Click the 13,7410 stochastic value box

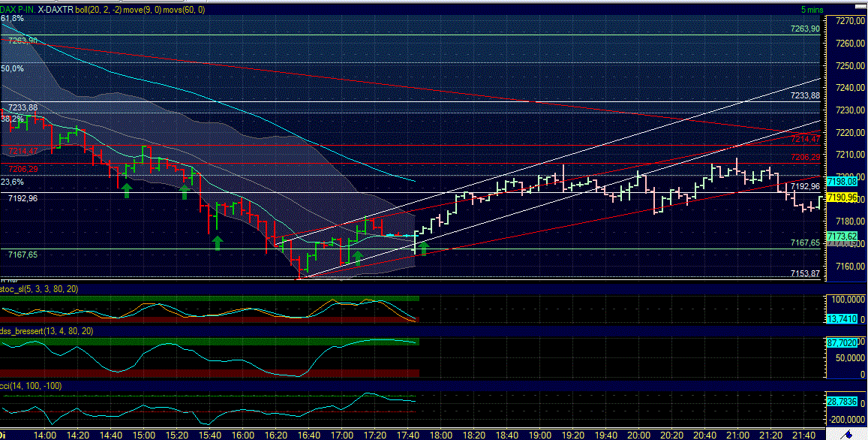(842, 318)
